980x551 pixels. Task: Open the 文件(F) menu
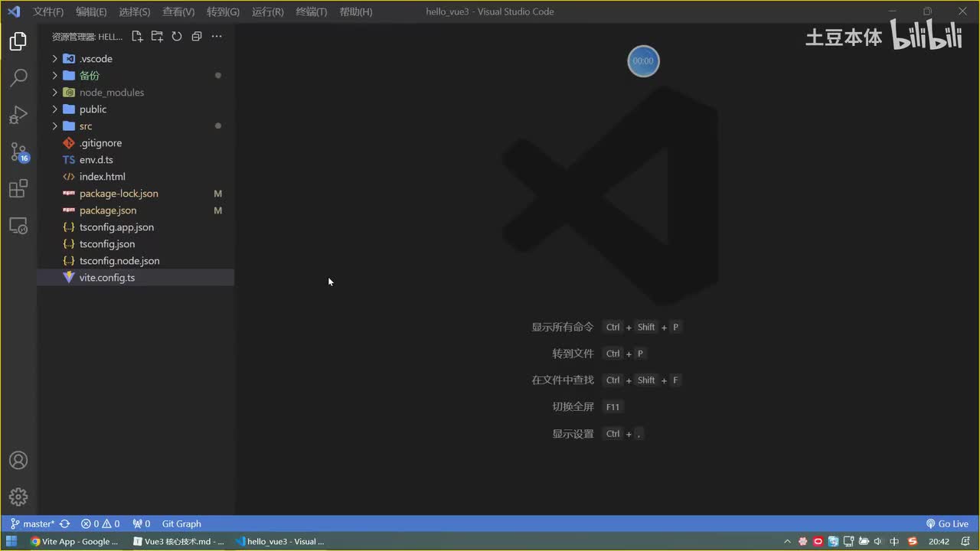(48, 11)
